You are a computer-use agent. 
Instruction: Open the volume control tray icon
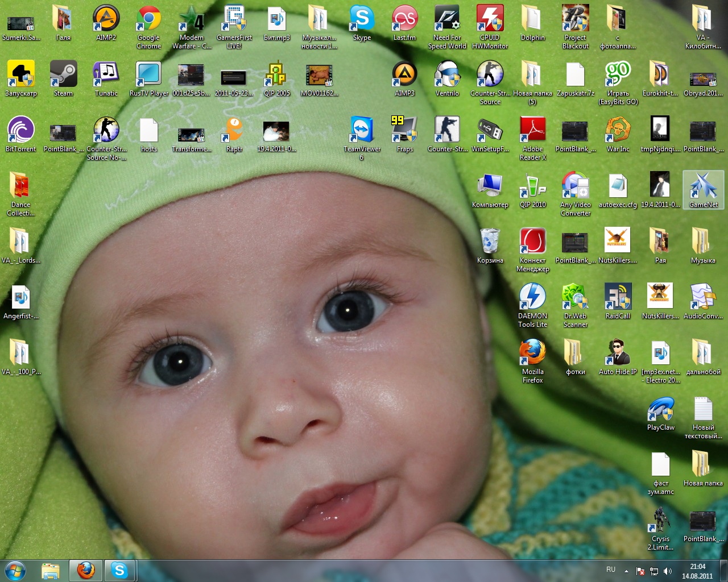point(668,571)
